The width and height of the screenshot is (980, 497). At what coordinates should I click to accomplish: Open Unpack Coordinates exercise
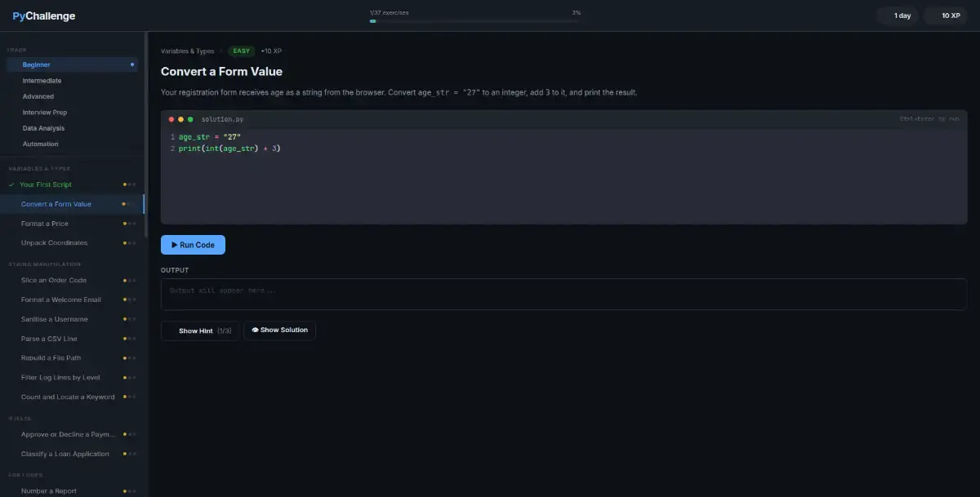click(x=72, y=242)
